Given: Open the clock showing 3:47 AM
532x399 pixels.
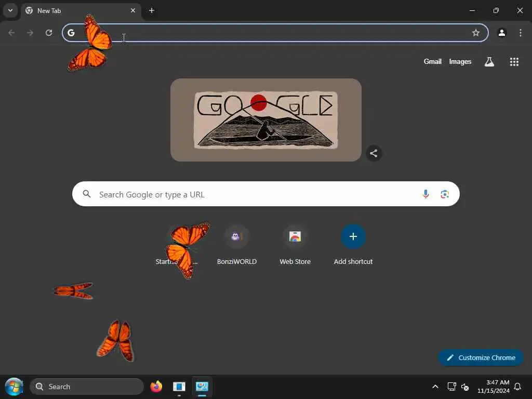Looking at the screenshot, I should [x=494, y=387].
